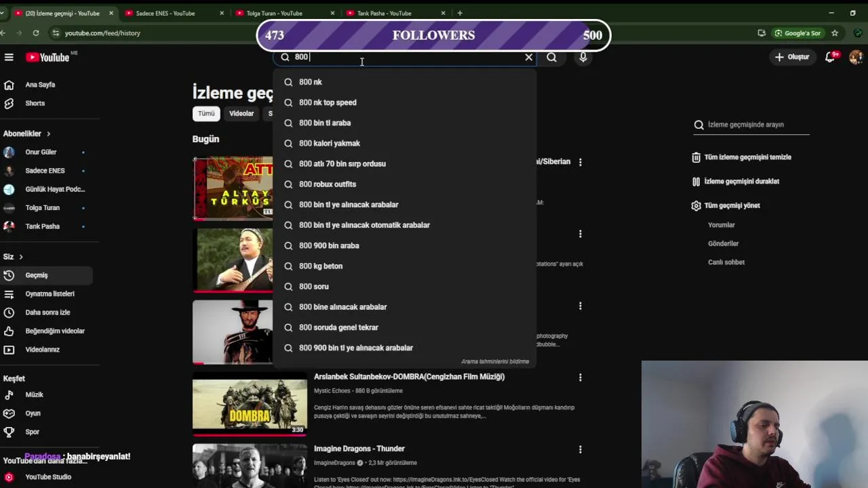Open more options for Imagine Dragons Thunder
This screenshot has height=488, width=868.
(580, 449)
